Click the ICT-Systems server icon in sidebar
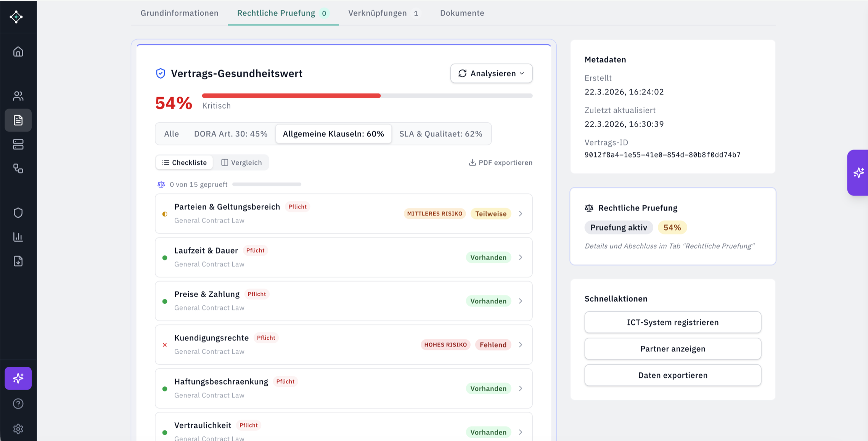The image size is (868, 441). point(18,144)
